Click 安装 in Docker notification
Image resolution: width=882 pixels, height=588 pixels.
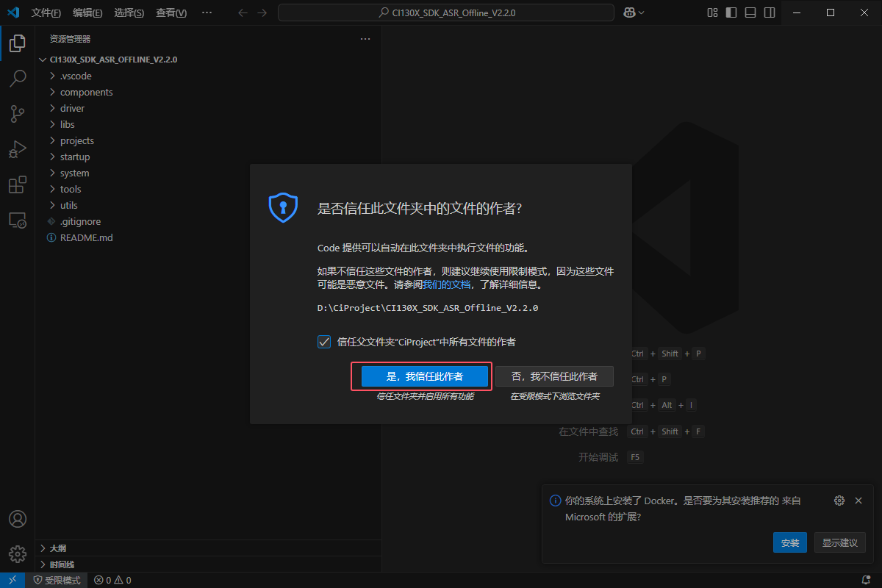click(790, 542)
